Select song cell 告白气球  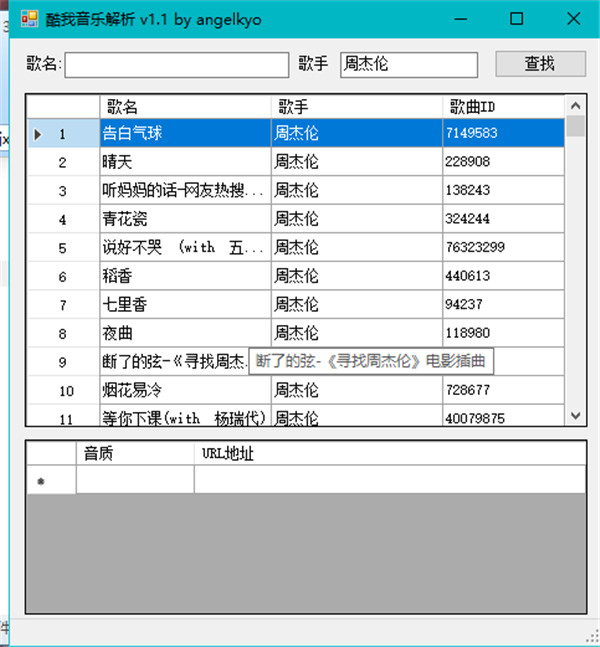185,133
